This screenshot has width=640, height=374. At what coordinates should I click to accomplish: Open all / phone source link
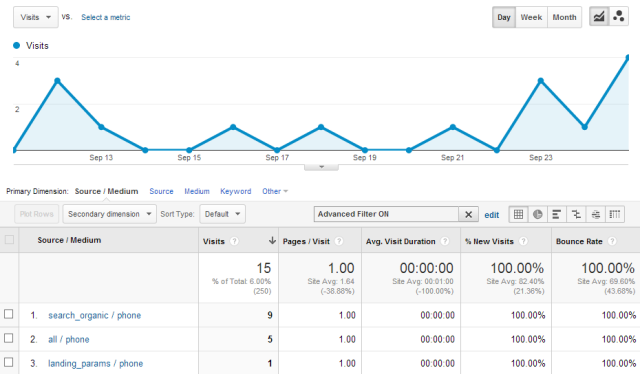[x=69, y=339]
